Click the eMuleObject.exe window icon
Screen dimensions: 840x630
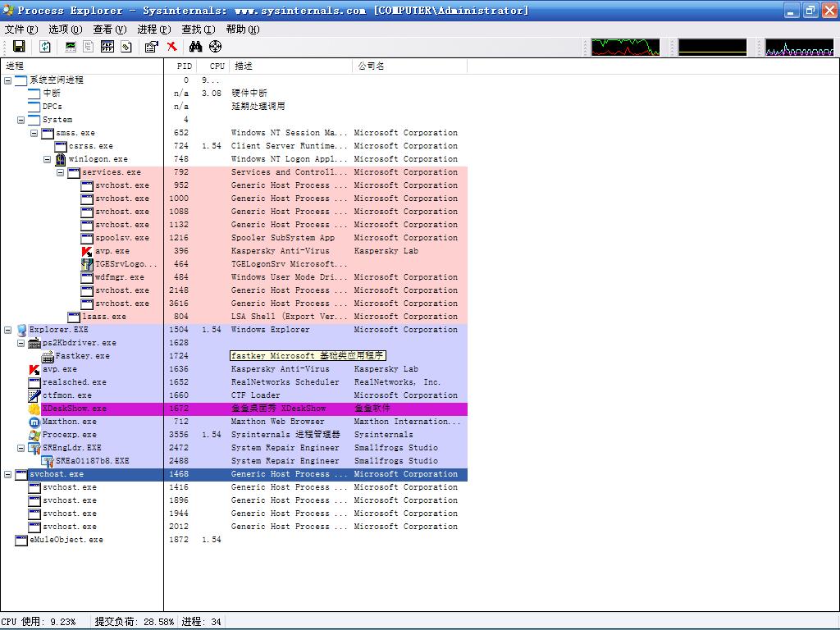click(x=21, y=540)
